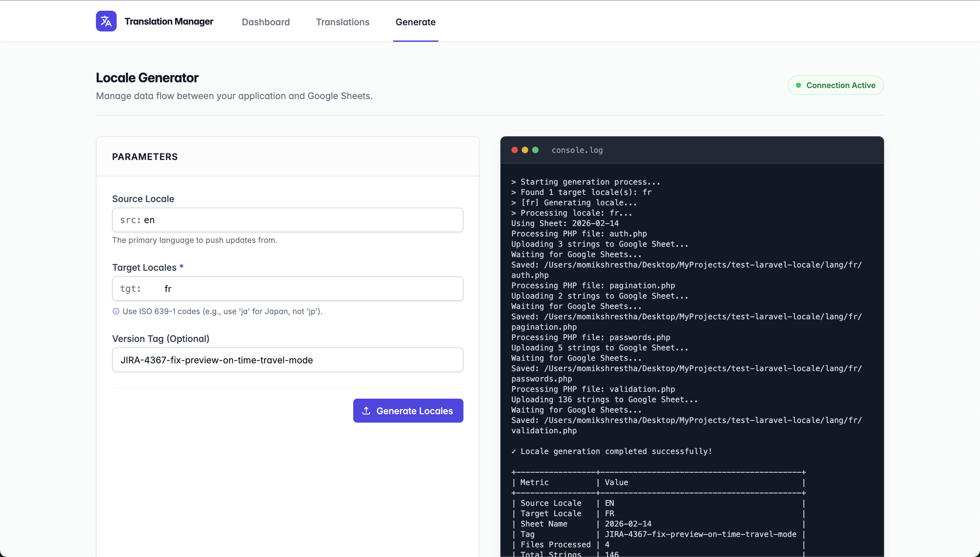Click the console.log window title
The image size is (980, 557).
577,150
